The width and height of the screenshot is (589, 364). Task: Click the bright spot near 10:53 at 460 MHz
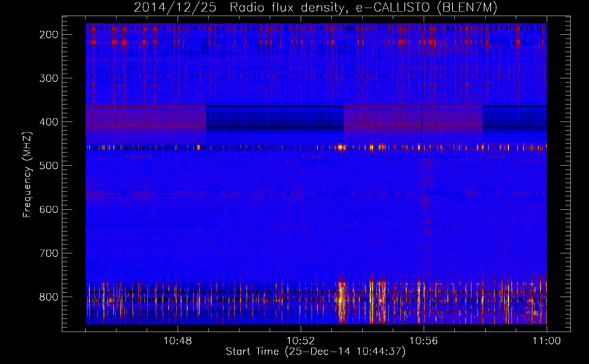(341, 147)
